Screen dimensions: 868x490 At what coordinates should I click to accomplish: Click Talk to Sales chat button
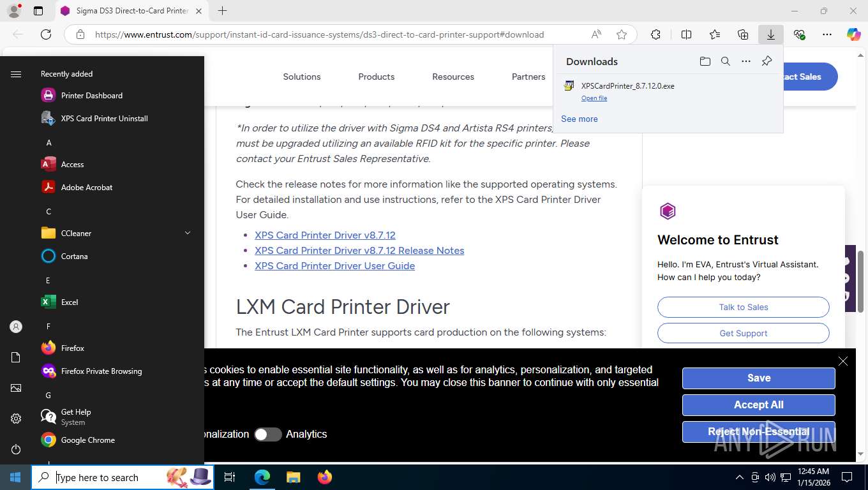coord(744,307)
